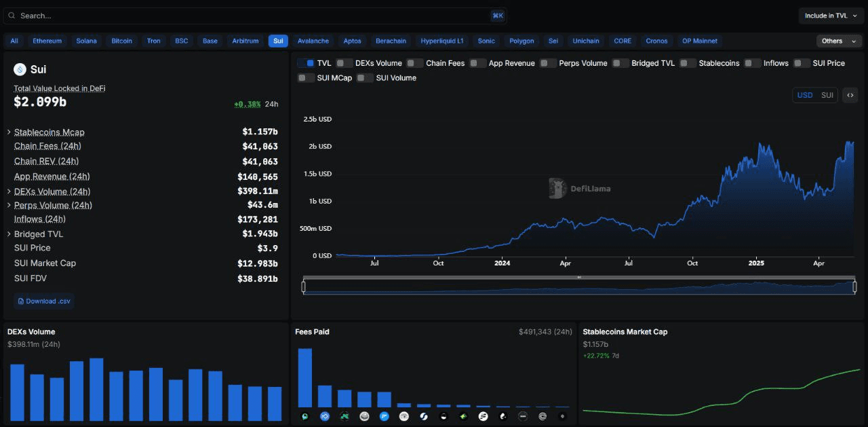The width and height of the screenshot is (868, 427).
Task: Click the center grip atop the range slider
Action: pos(579,277)
